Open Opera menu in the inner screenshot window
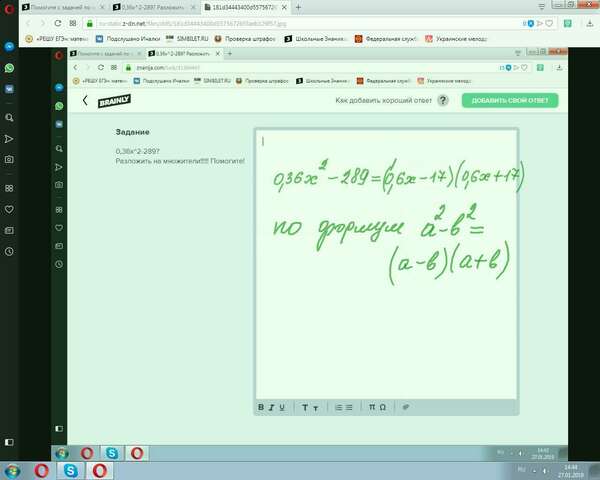Screen dimensions: 600x480 pos(59,56)
